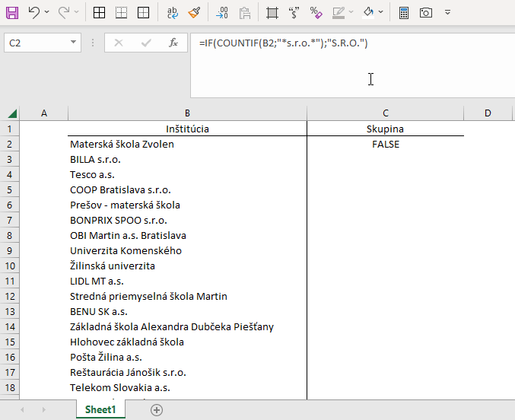Select the cell Žilinská univerzita

[187, 266]
